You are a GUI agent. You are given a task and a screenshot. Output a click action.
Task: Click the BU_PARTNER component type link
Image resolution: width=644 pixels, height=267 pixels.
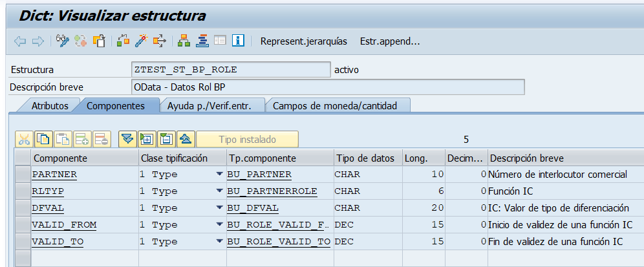point(259,175)
